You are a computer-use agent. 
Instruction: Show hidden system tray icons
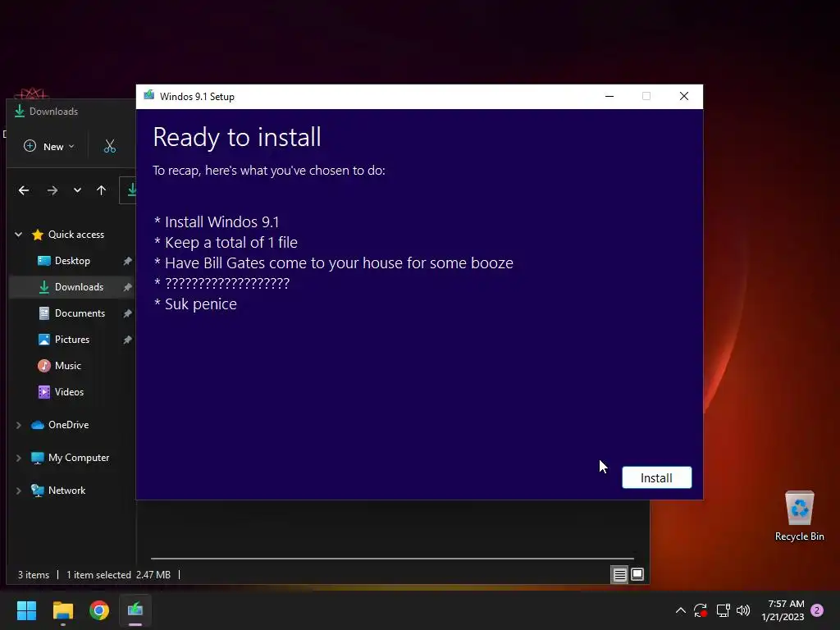coord(680,610)
